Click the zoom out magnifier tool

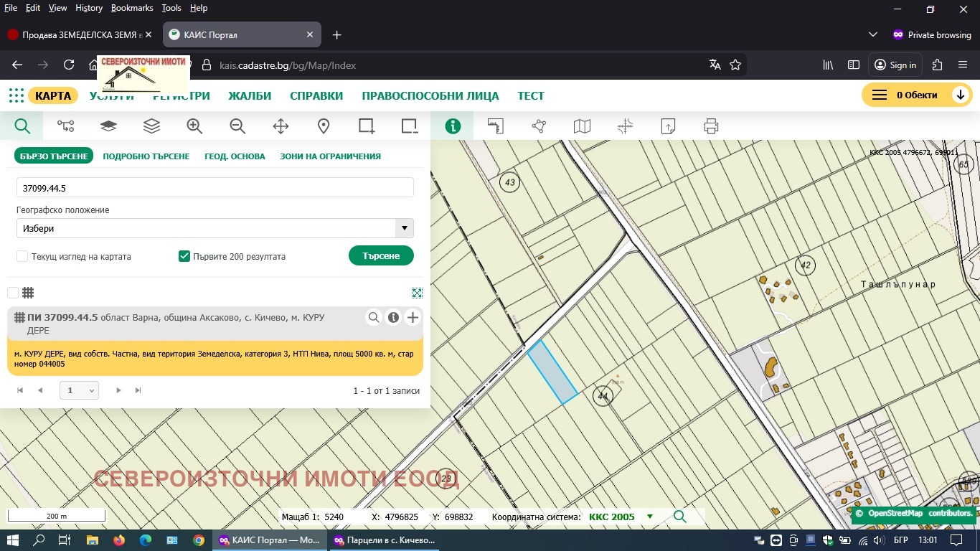[x=237, y=126]
